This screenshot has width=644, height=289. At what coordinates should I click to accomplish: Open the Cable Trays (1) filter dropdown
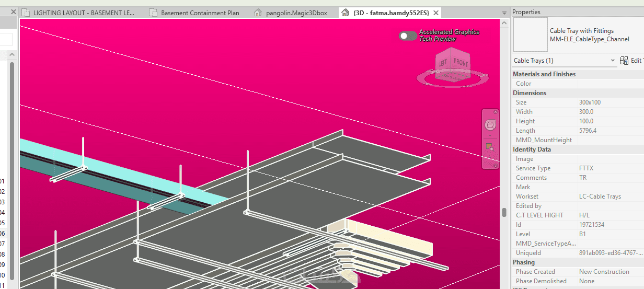(x=565, y=61)
